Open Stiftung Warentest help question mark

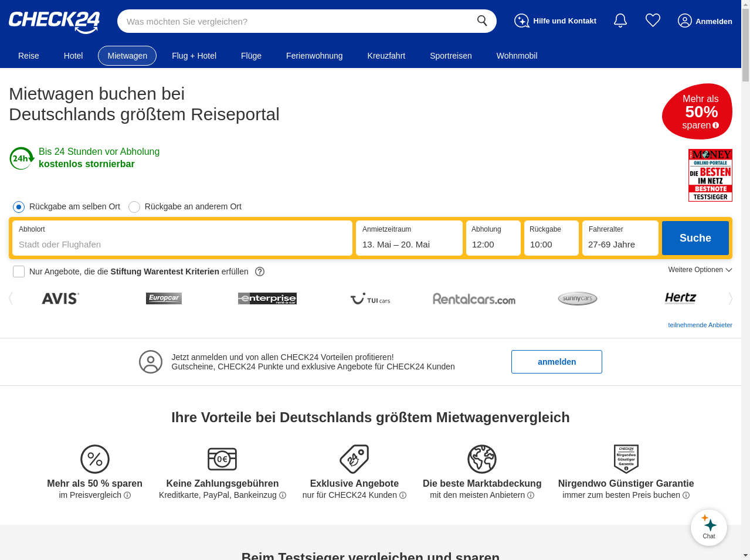pyautogui.click(x=260, y=271)
